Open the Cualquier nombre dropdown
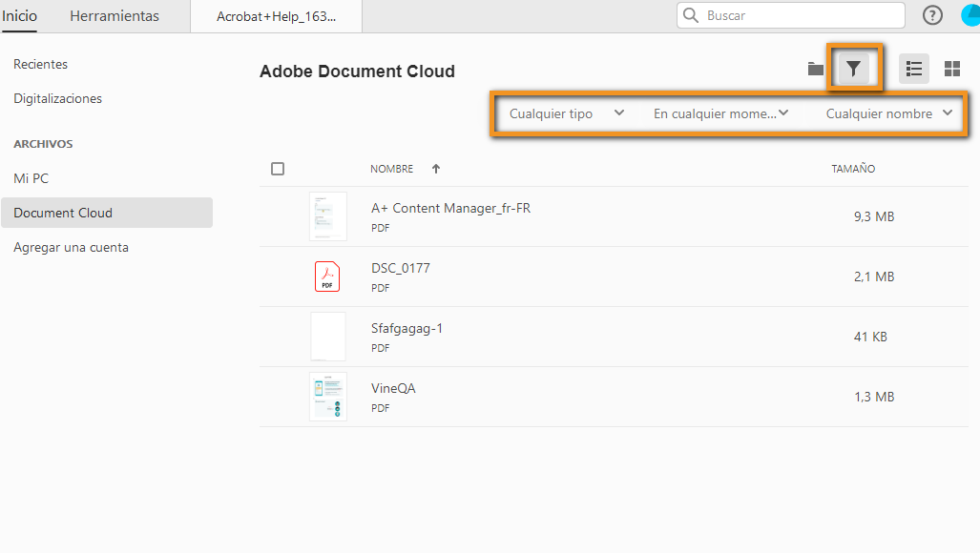The image size is (980, 553). click(887, 113)
